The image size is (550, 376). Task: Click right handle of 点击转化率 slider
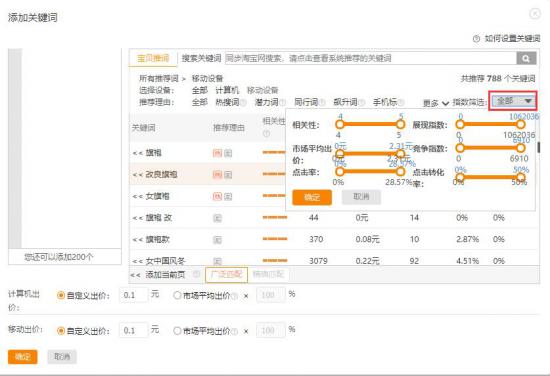(x=521, y=176)
